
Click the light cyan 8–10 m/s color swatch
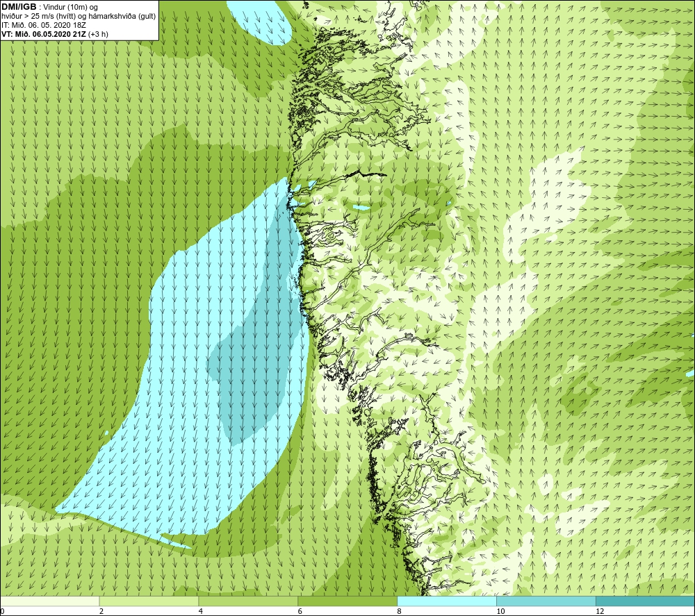tap(447, 601)
